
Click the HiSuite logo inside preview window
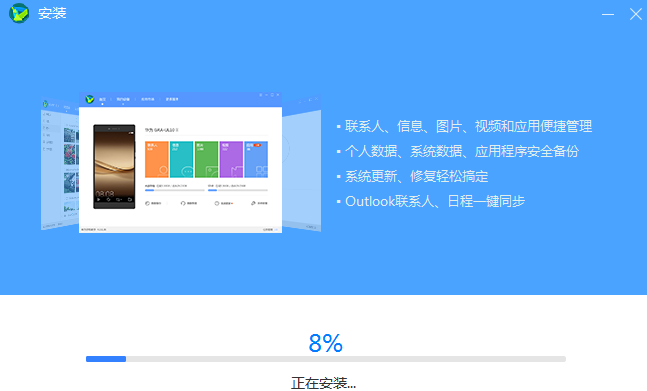click(x=90, y=99)
